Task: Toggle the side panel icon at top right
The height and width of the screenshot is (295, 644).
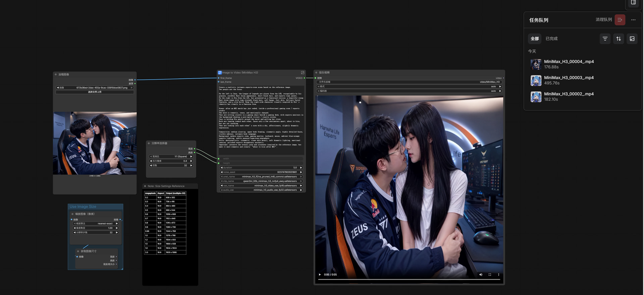Action: 633,2
